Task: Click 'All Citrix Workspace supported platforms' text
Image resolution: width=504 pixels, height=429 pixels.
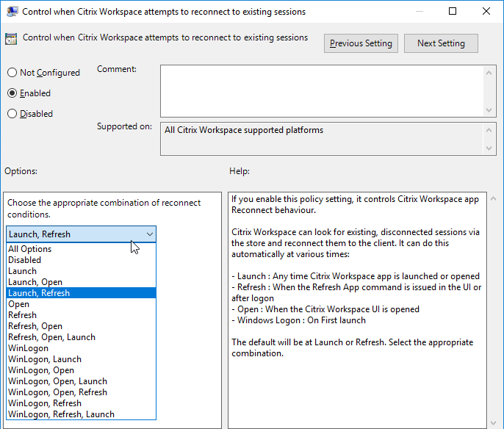Action: click(244, 130)
